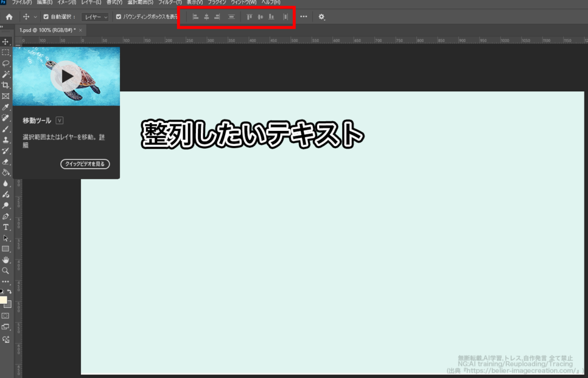Toggle the 自動選択 checkbox
The height and width of the screenshot is (378, 588).
coord(45,17)
